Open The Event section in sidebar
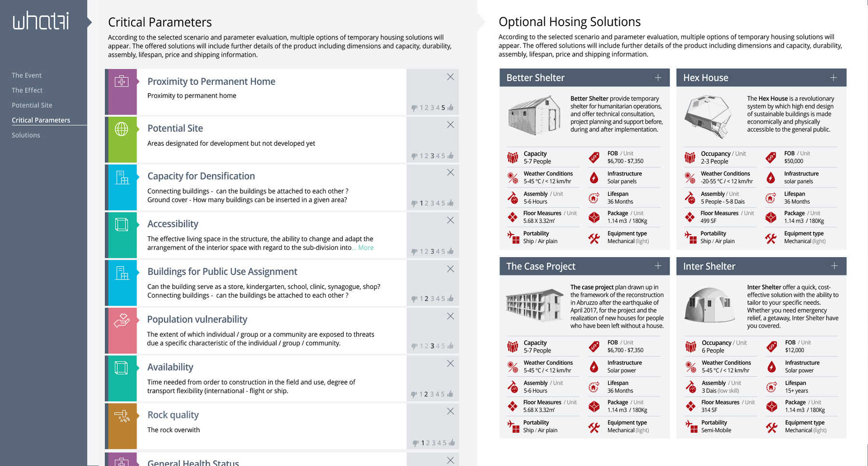868x466 pixels. 27,75
